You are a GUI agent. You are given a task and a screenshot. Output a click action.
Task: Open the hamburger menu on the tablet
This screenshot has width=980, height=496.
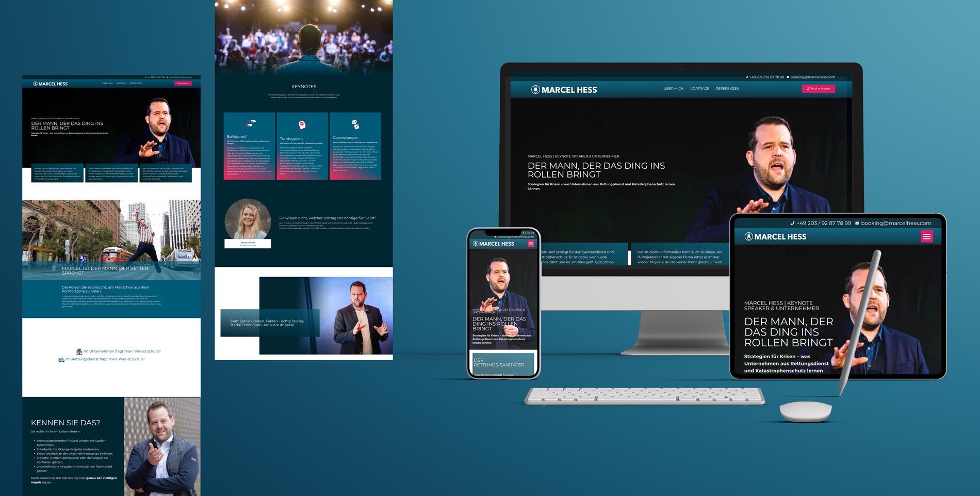927,236
